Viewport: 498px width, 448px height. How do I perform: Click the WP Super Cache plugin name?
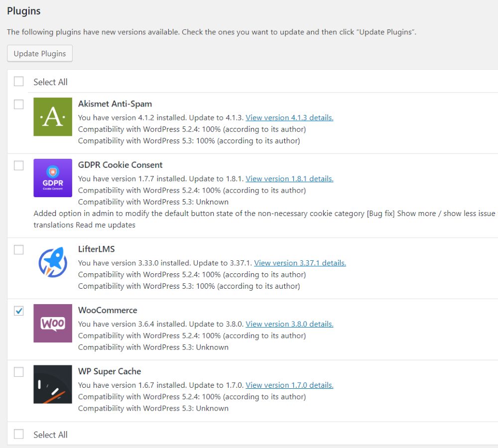(110, 371)
